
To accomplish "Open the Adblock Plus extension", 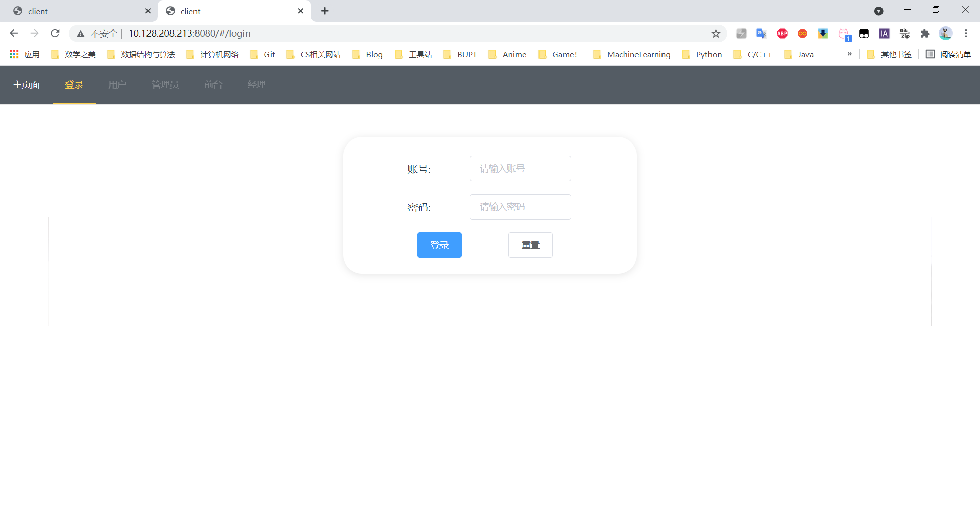I will [782, 33].
